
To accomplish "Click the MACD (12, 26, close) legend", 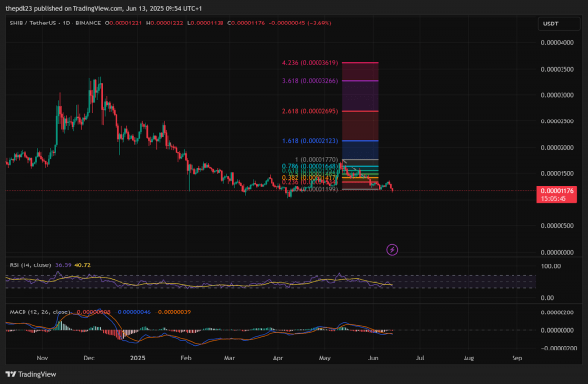I will pyautogui.click(x=39, y=312).
